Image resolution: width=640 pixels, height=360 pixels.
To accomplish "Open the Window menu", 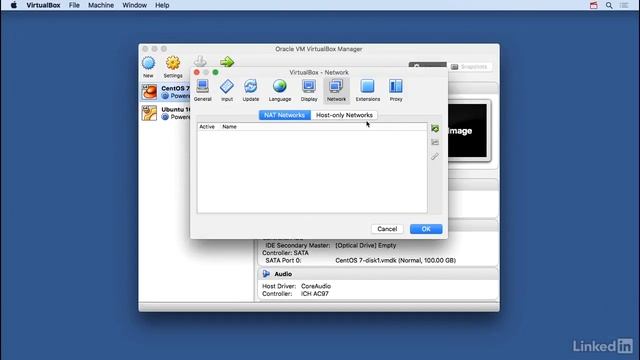I will tap(134, 5).
